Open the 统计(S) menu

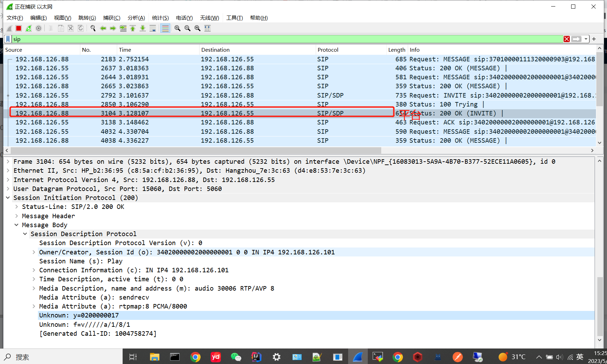[160, 18]
